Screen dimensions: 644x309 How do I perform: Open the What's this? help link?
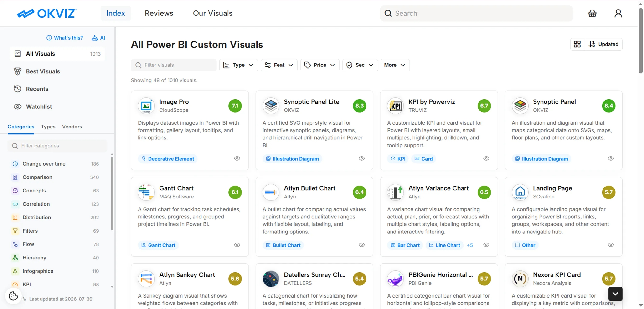click(65, 38)
